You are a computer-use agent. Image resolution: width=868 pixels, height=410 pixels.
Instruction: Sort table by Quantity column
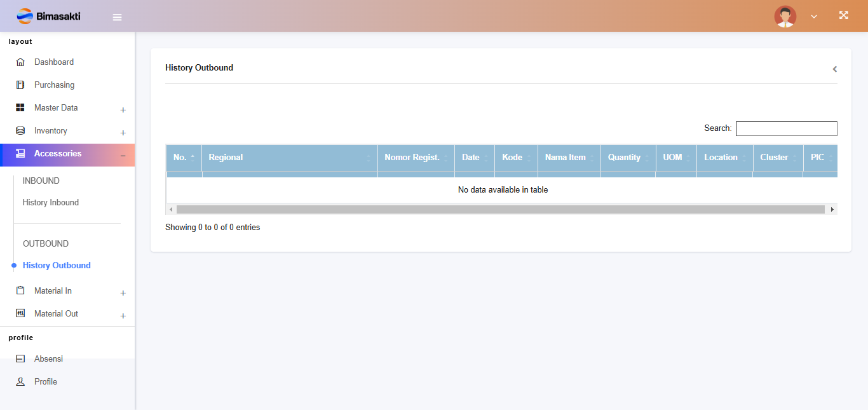pyautogui.click(x=627, y=158)
